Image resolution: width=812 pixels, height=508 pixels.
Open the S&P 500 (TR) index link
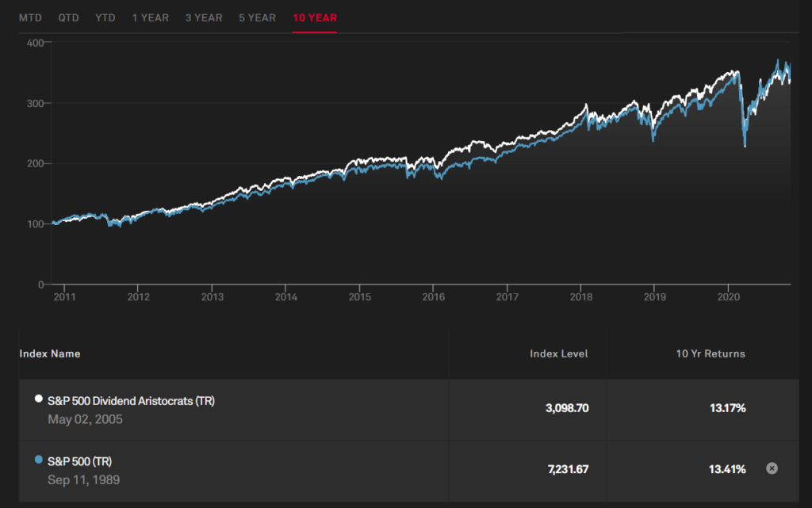[80, 461]
